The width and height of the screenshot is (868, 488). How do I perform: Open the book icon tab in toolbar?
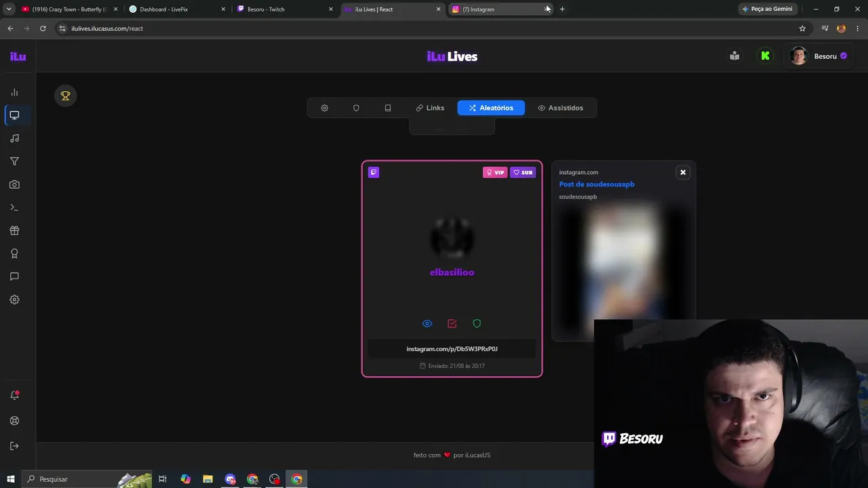coord(388,108)
